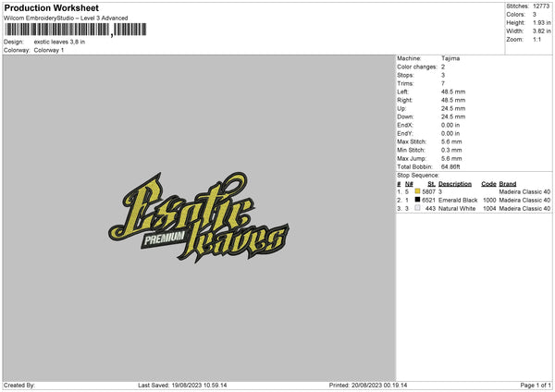Click the Height value 1.93 in

(x=541, y=22)
